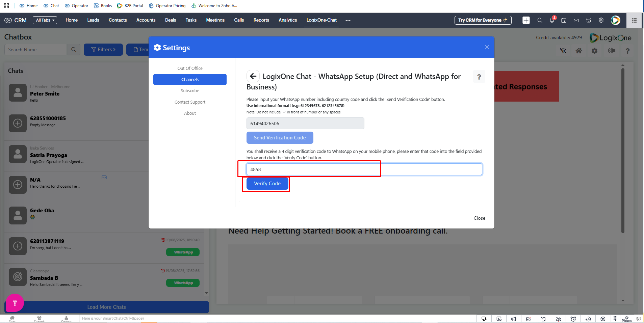Click the back arrow in WhatsApp Setup

253,76
